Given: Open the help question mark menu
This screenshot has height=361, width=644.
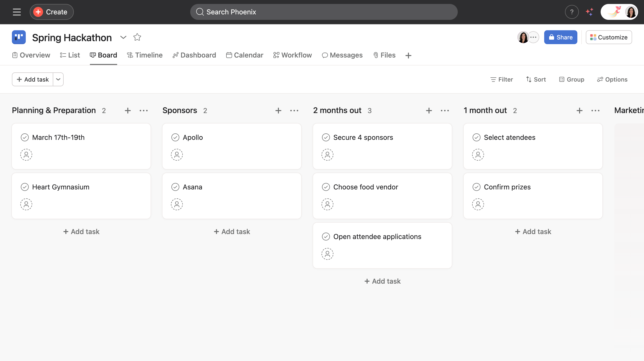Looking at the screenshot, I should pos(571,12).
